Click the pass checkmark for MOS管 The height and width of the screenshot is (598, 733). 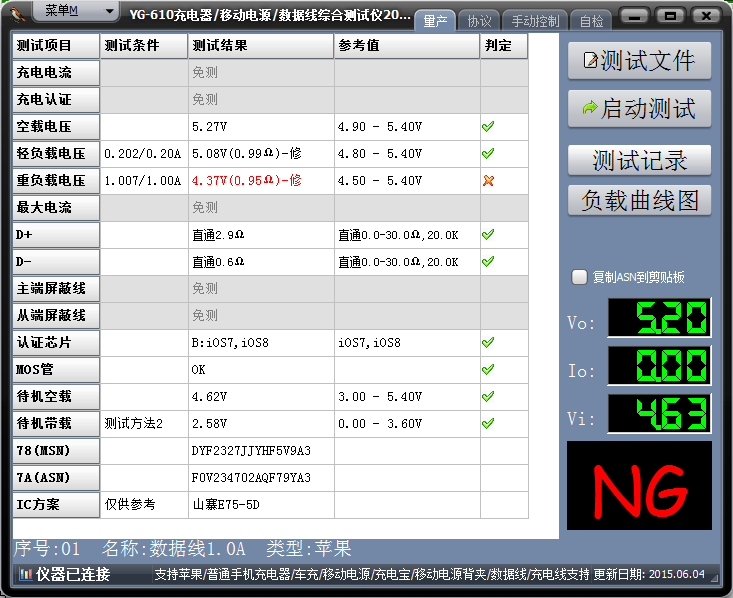click(x=488, y=369)
